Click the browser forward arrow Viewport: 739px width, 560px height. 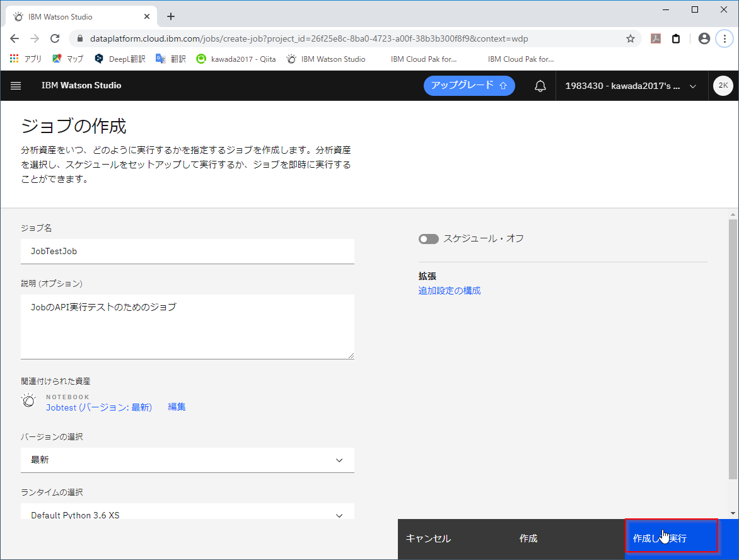coord(35,38)
